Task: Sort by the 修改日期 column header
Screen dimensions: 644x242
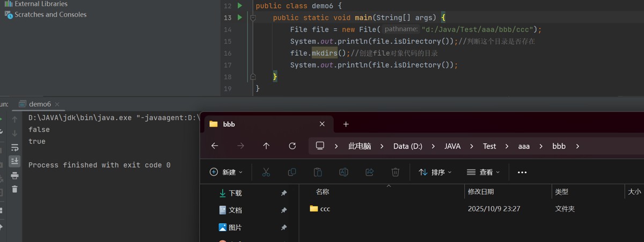Action: click(481, 192)
